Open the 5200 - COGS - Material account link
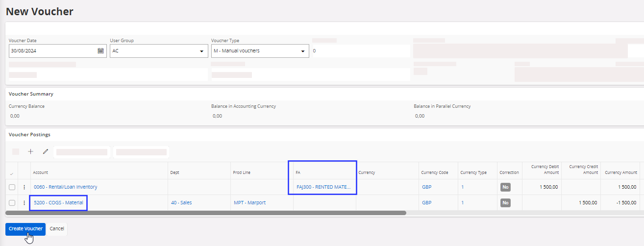644x246 pixels. (58, 203)
